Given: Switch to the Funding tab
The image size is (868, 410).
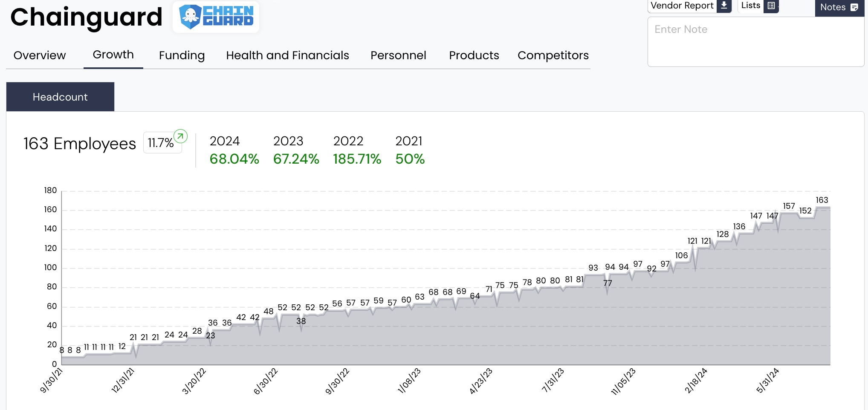Looking at the screenshot, I should pyautogui.click(x=182, y=55).
